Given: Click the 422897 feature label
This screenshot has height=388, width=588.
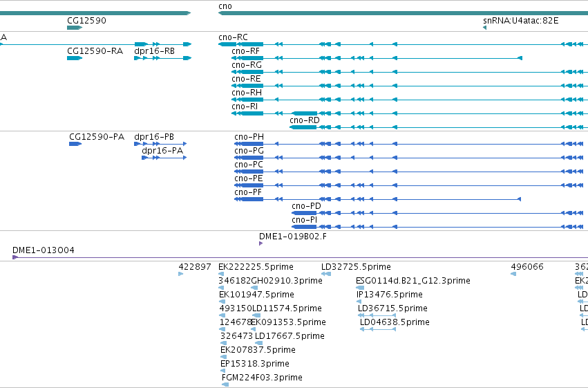Looking at the screenshot, I should coord(195,267).
